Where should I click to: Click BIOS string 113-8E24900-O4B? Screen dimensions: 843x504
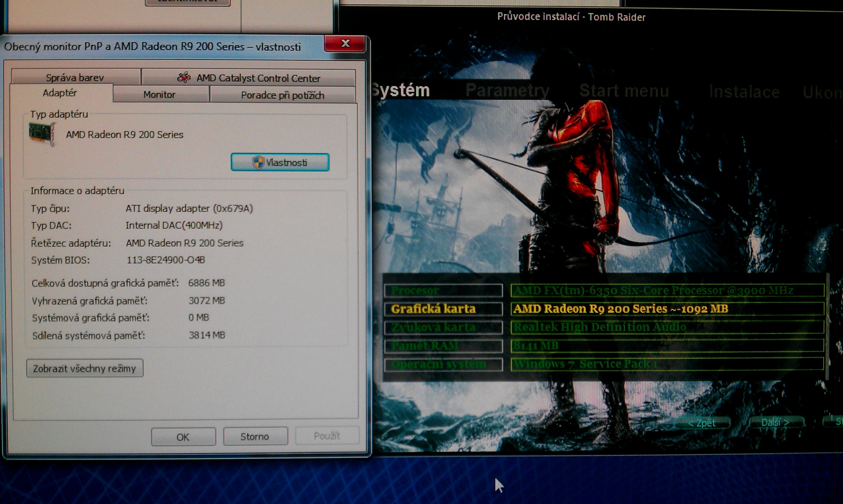click(x=165, y=260)
